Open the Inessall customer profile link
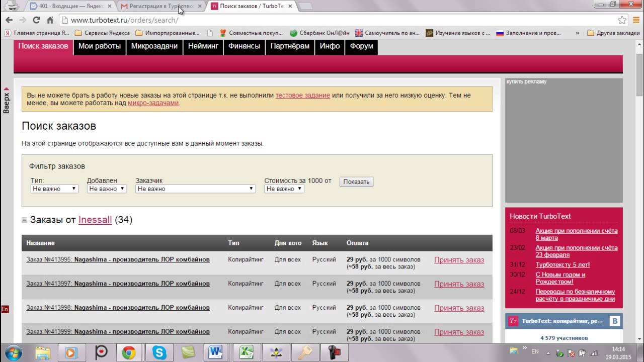Image resolution: width=644 pixels, height=362 pixels. (x=95, y=220)
